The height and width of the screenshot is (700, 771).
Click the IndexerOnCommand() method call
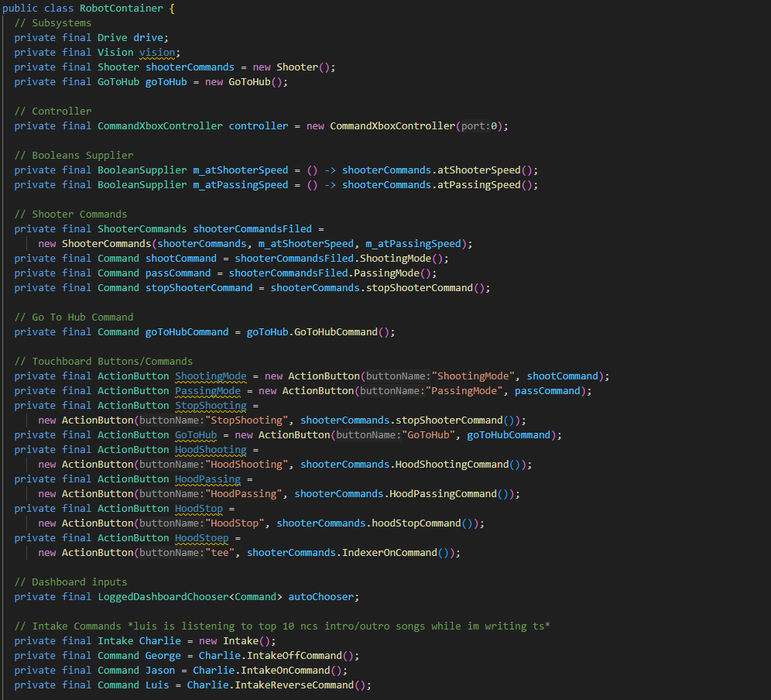coord(395,553)
